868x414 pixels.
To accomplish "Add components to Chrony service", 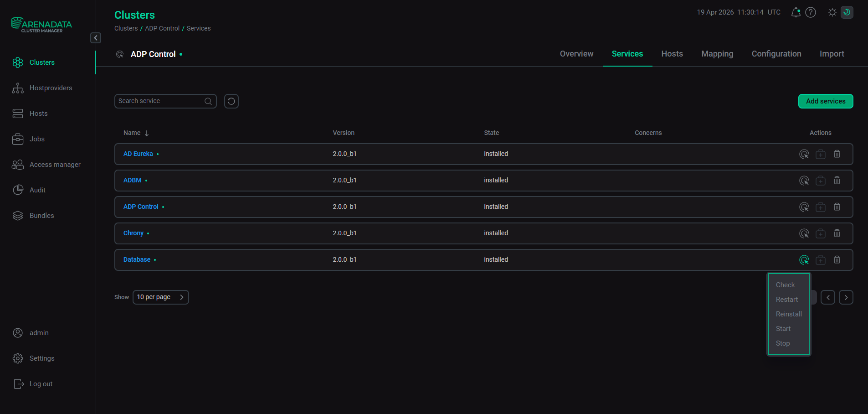I will [x=821, y=233].
